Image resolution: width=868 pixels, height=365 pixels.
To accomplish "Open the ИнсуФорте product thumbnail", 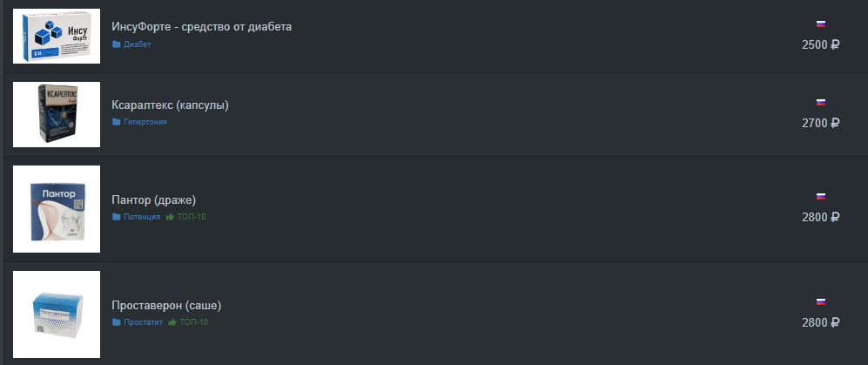I will coord(57,36).
